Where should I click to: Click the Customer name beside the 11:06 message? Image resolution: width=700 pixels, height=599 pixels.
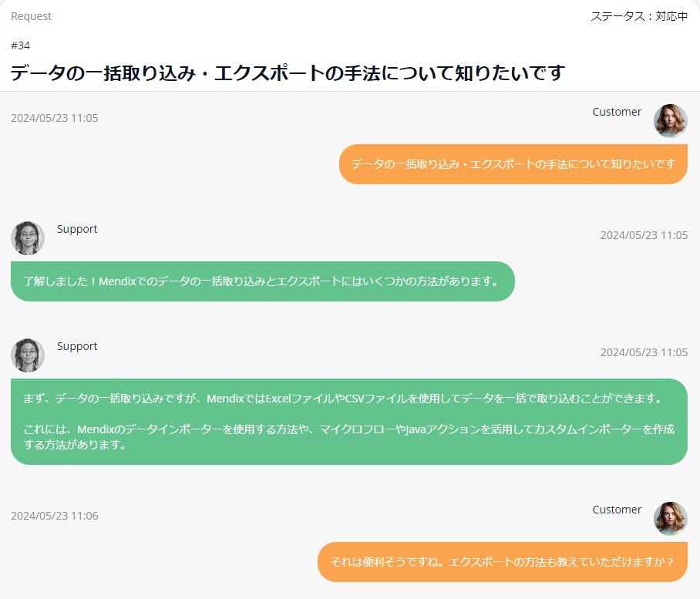[617, 510]
